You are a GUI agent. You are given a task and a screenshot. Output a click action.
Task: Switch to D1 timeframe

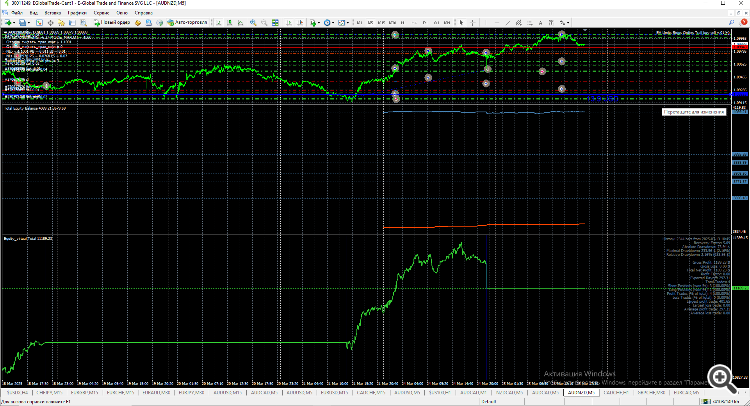425,22
